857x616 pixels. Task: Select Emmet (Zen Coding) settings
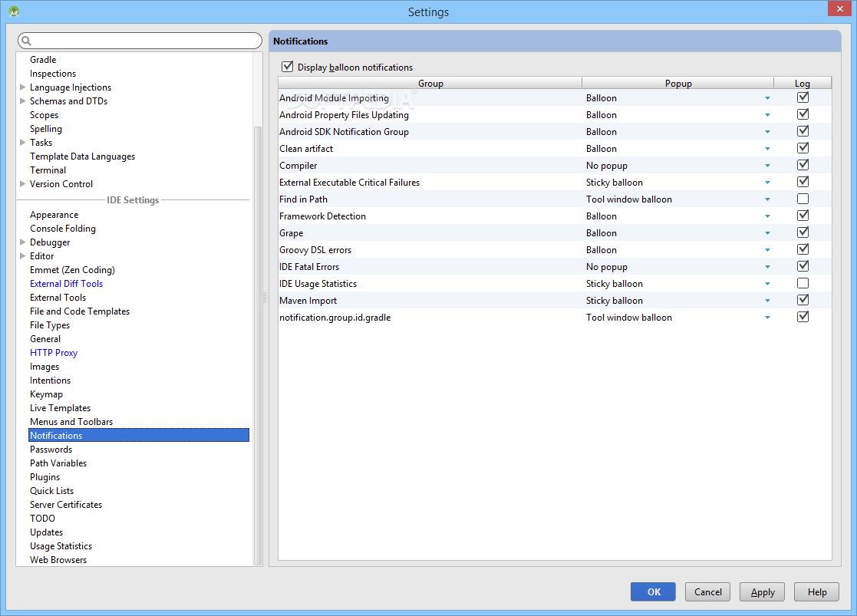click(x=72, y=270)
